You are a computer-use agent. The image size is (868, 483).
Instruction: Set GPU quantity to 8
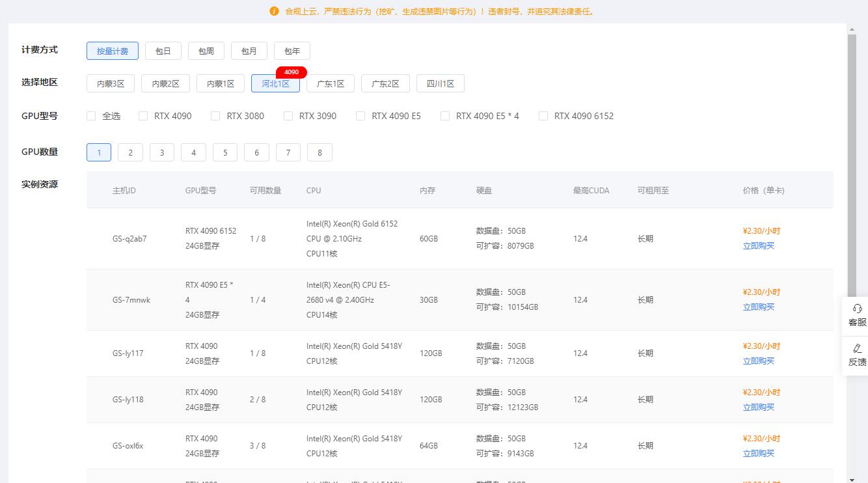(x=319, y=152)
